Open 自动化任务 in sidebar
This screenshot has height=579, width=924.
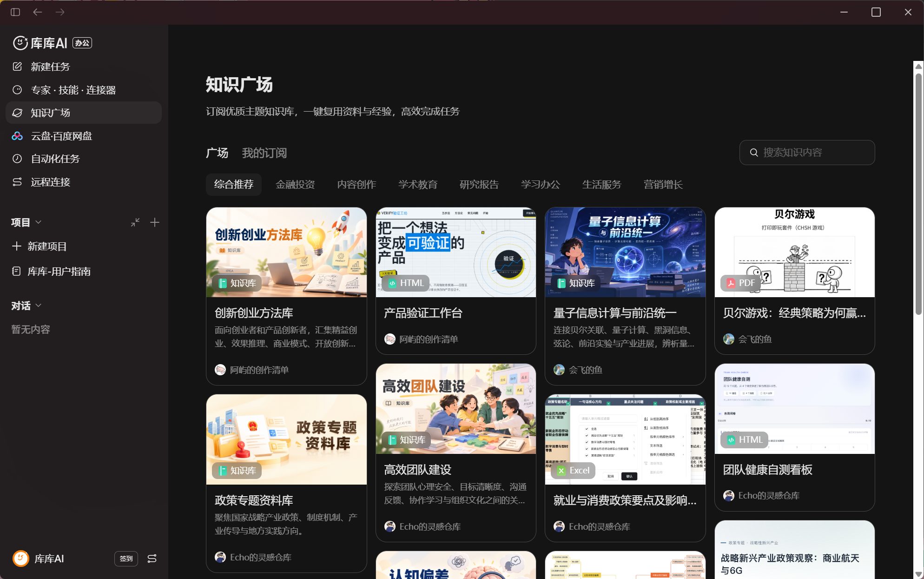coord(84,159)
